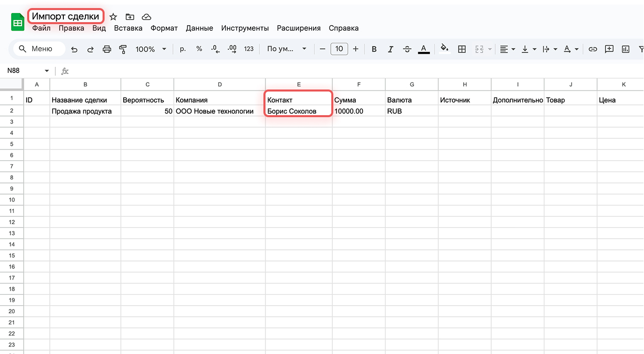
Task: Open the 100% zoom dropdown
Action: click(x=151, y=49)
